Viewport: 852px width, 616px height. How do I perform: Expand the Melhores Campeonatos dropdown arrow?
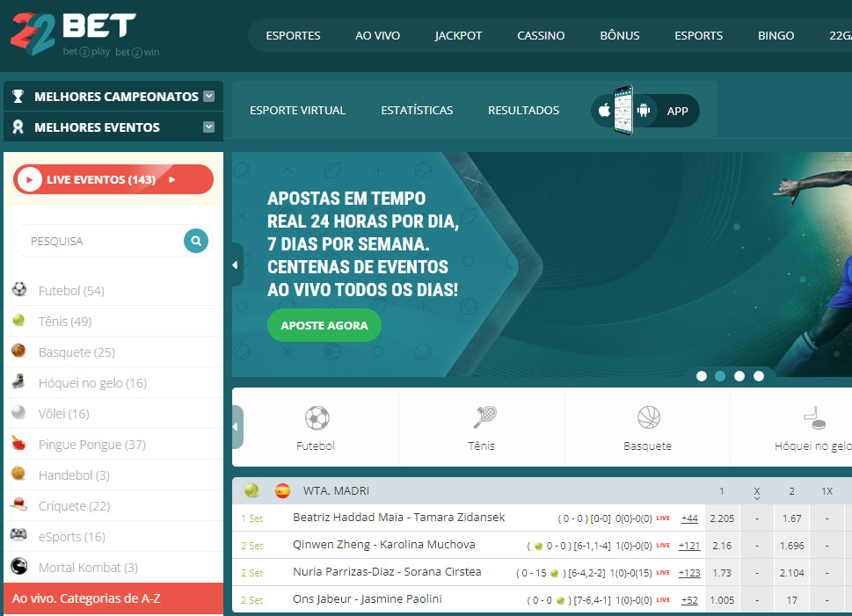coord(208,96)
